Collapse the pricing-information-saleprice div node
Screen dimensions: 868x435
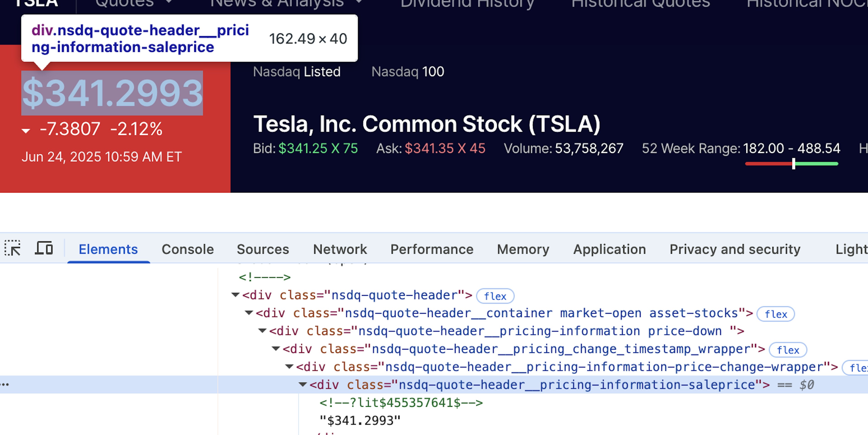pyautogui.click(x=303, y=384)
